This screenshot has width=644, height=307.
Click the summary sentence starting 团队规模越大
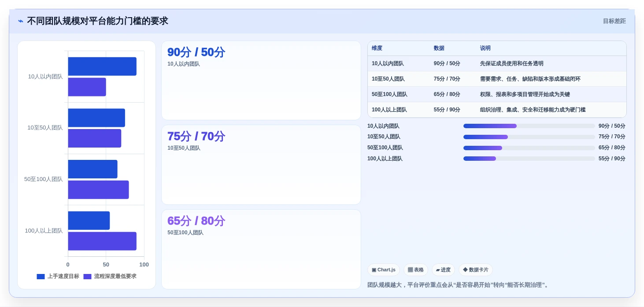point(459,285)
